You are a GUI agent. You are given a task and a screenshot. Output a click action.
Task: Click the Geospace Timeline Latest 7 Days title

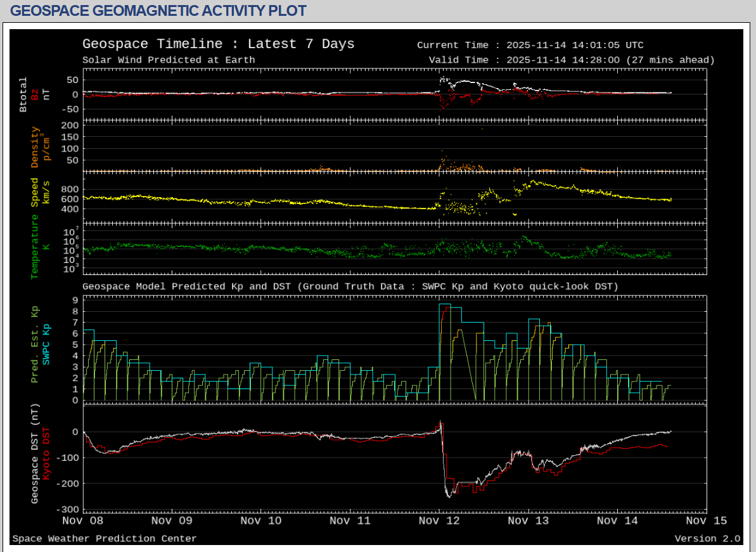pyautogui.click(x=218, y=44)
